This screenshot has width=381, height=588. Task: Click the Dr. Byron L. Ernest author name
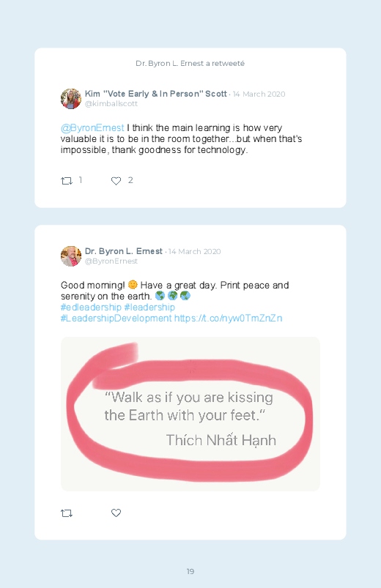coord(124,251)
